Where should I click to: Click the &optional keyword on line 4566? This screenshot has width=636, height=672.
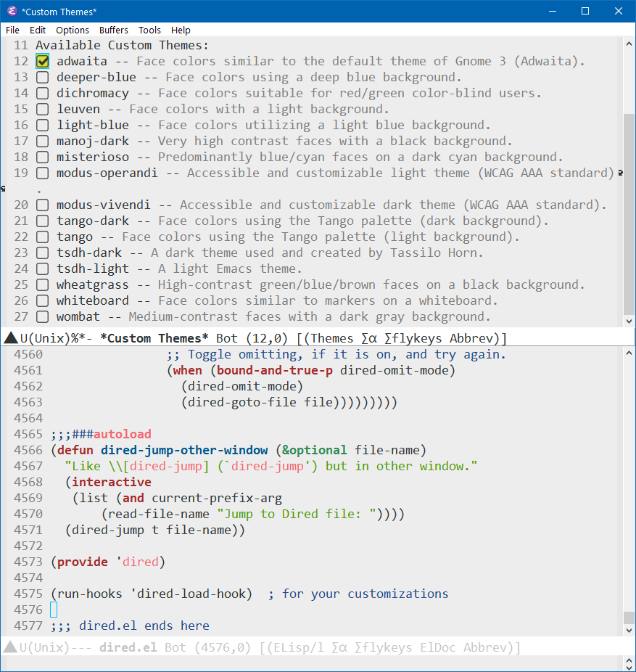coord(314,450)
